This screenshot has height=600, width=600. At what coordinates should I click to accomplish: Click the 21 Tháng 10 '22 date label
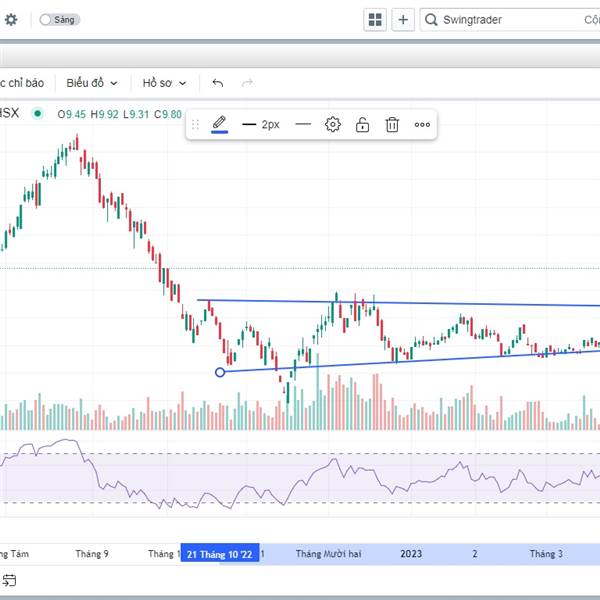(220, 554)
